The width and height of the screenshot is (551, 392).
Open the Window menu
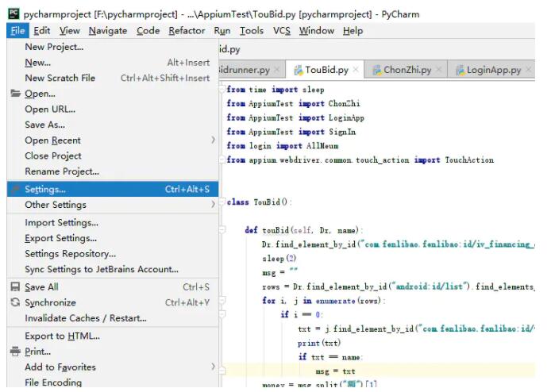click(317, 31)
